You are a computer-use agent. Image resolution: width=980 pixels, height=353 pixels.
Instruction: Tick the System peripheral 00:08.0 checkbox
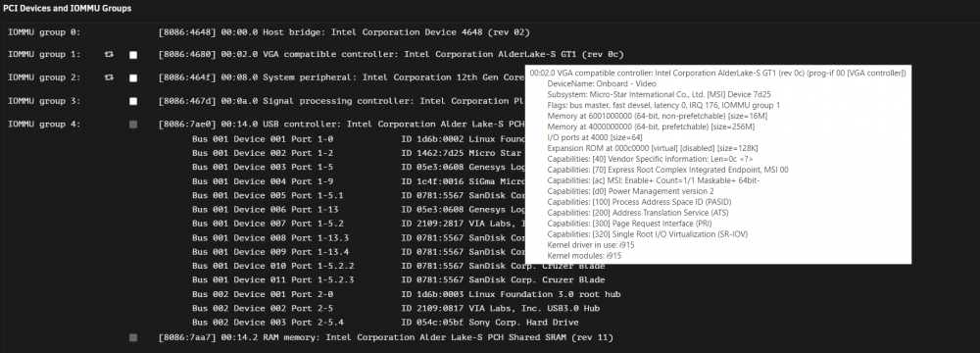pyautogui.click(x=133, y=78)
